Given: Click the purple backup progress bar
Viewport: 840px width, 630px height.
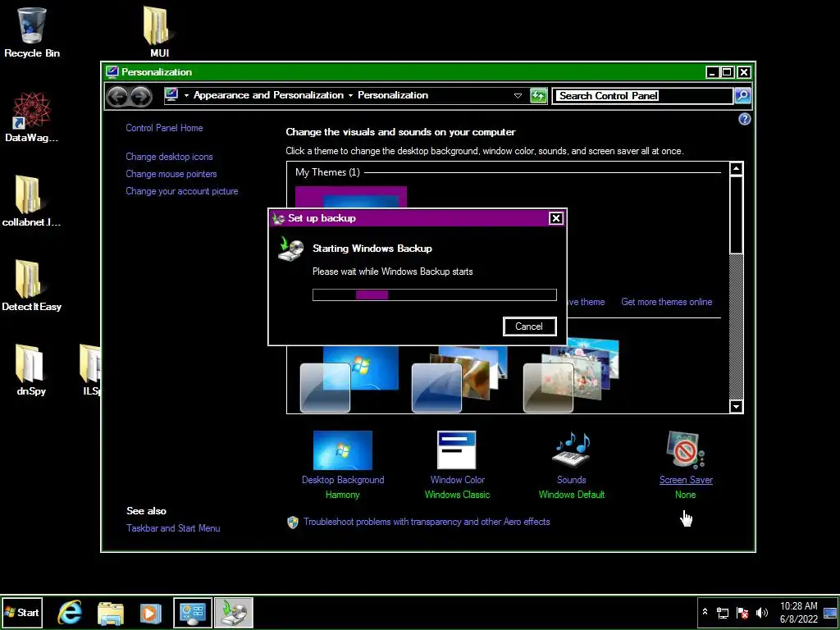Looking at the screenshot, I should pyautogui.click(x=435, y=294).
